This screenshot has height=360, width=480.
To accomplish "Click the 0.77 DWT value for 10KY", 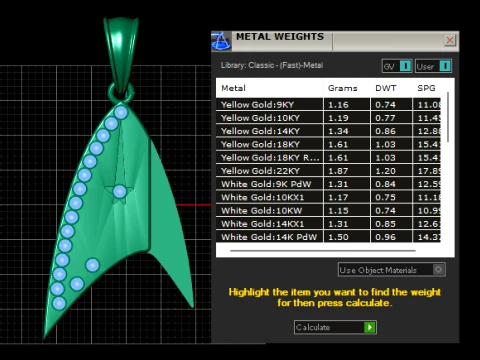I will pos(385,118).
